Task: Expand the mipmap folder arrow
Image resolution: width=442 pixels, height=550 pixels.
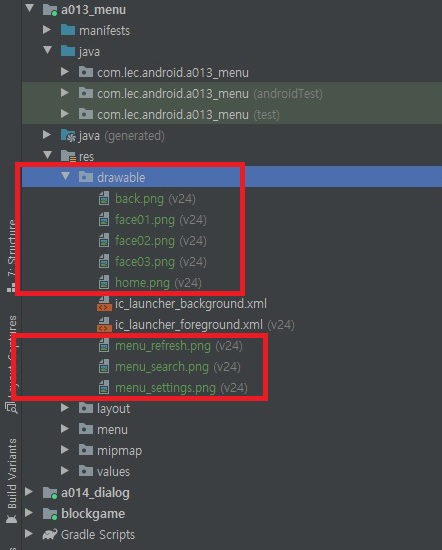Action: click(65, 450)
